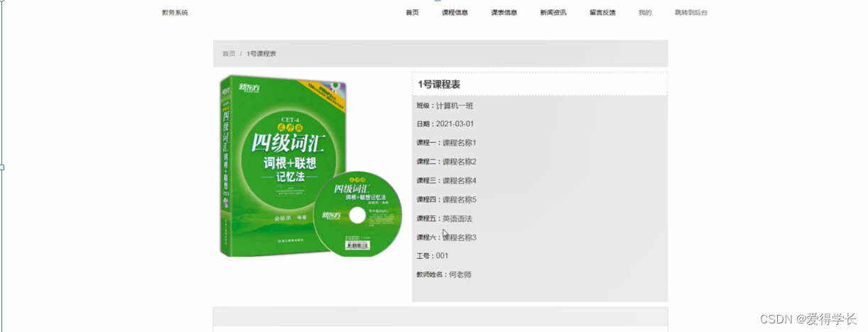Select 新闻资讯 in the top navigation
The height and width of the screenshot is (332, 868).
pos(553,13)
